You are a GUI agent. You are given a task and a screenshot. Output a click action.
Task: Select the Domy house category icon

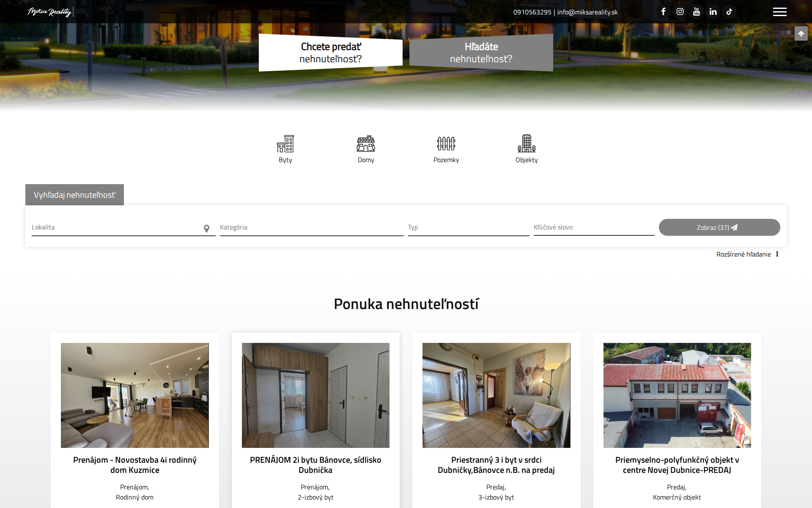[365, 144]
